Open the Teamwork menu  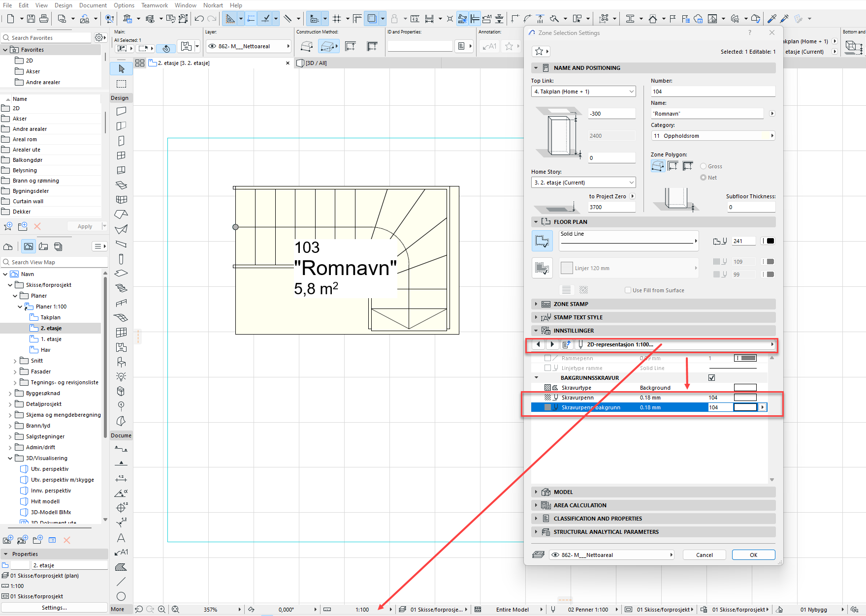tap(154, 5)
